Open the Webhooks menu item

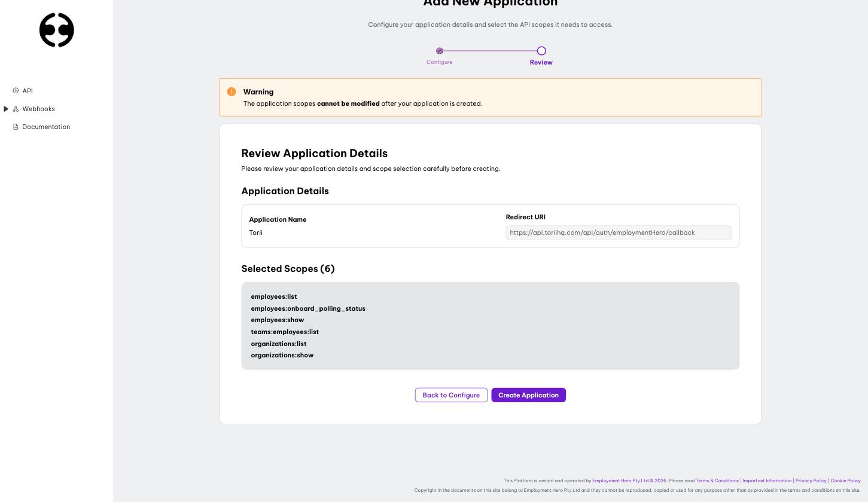(x=38, y=109)
